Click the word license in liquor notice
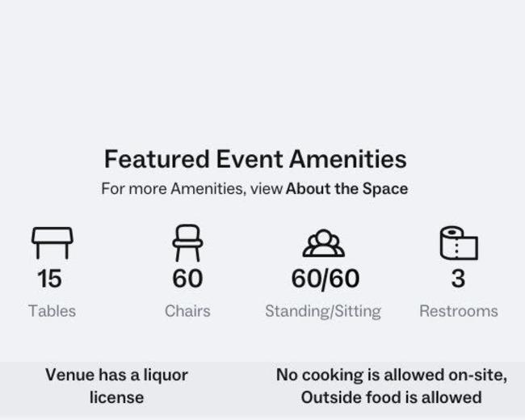Image resolution: width=525 pixels, height=420 pixels. (x=117, y=398)
